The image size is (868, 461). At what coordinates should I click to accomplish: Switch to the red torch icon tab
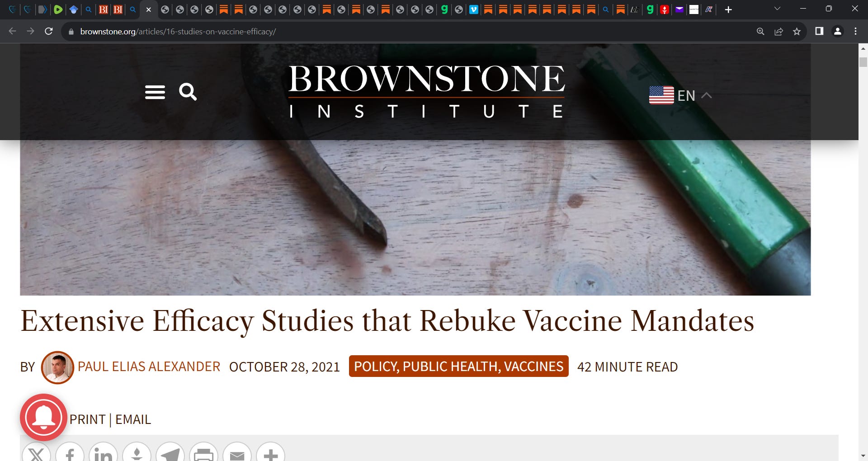click(665, 9)
